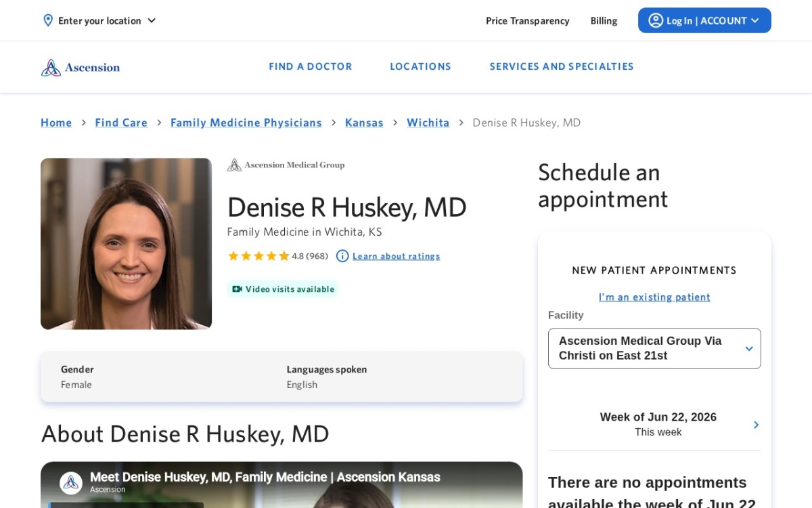
Task: Click the Denise R Huskey, MD breadcrumb text
Action: [x=526, y=123]
